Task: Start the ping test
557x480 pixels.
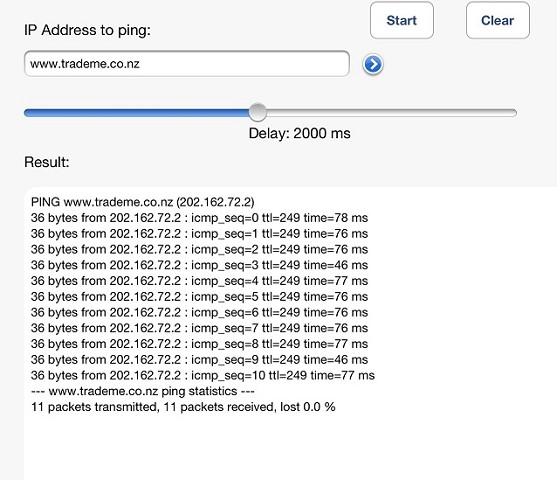Action: pos(402,20)
